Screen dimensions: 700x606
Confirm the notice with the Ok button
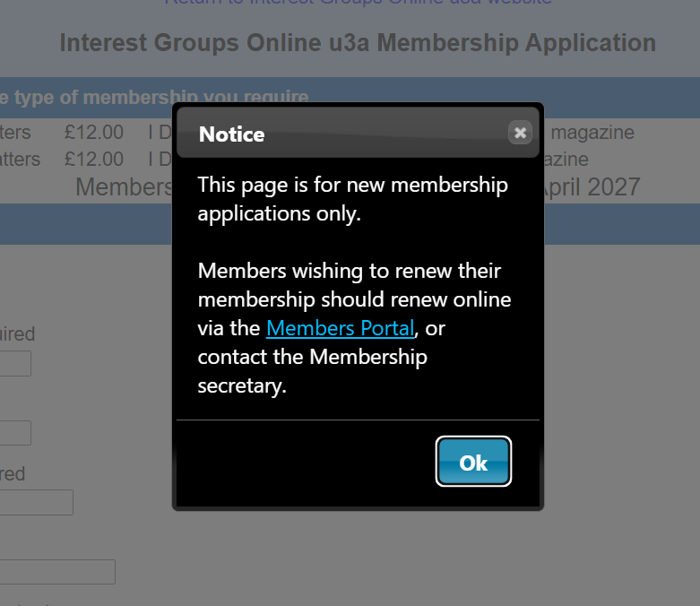click(x=473, y=462)
